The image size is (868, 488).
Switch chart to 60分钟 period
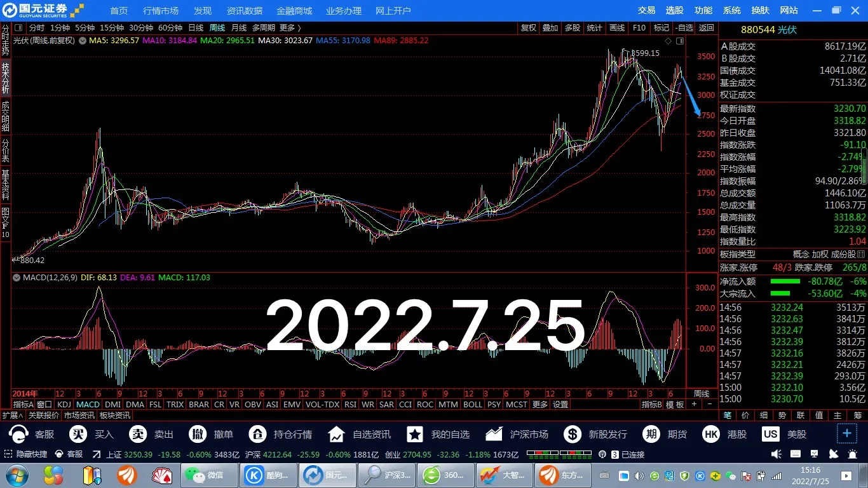point(170,28)
